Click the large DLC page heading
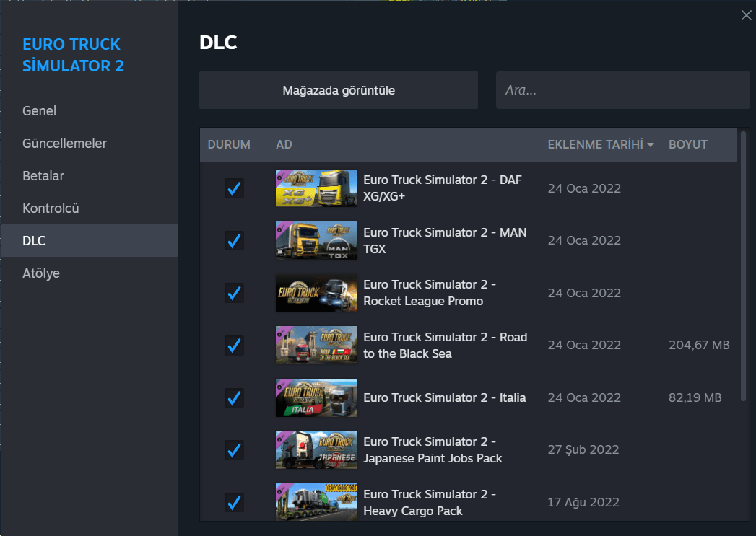 pyautogui.click(x=218, y=43)
